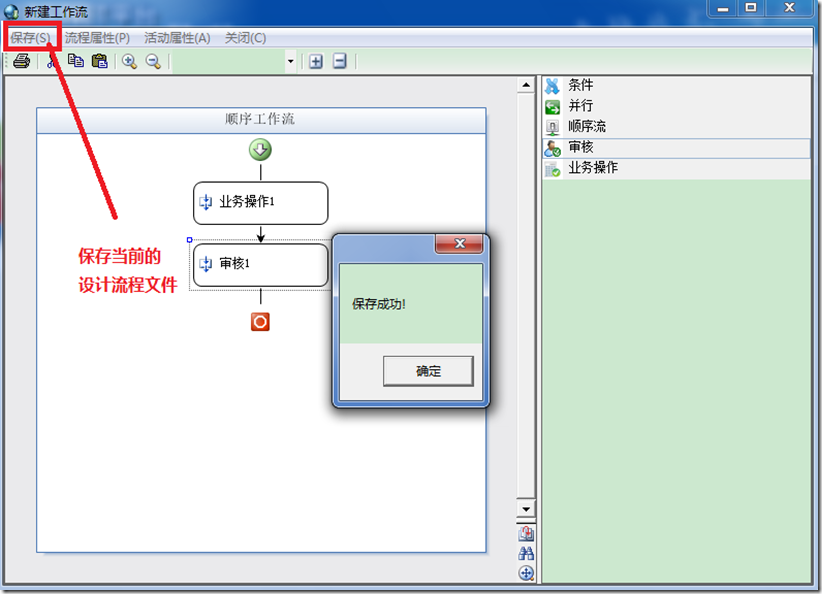Select the 业务操作 activity in toolbox

point(676,168)
